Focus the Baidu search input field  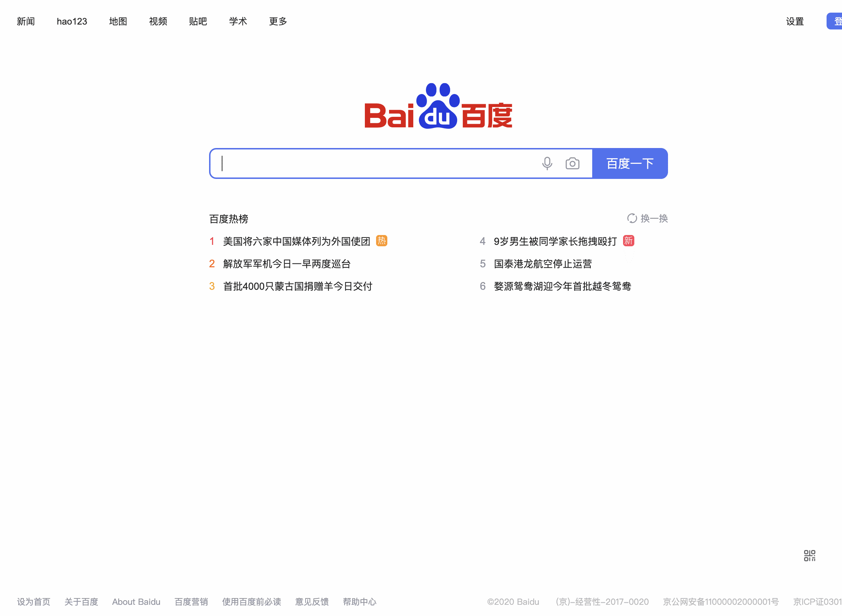373,163
